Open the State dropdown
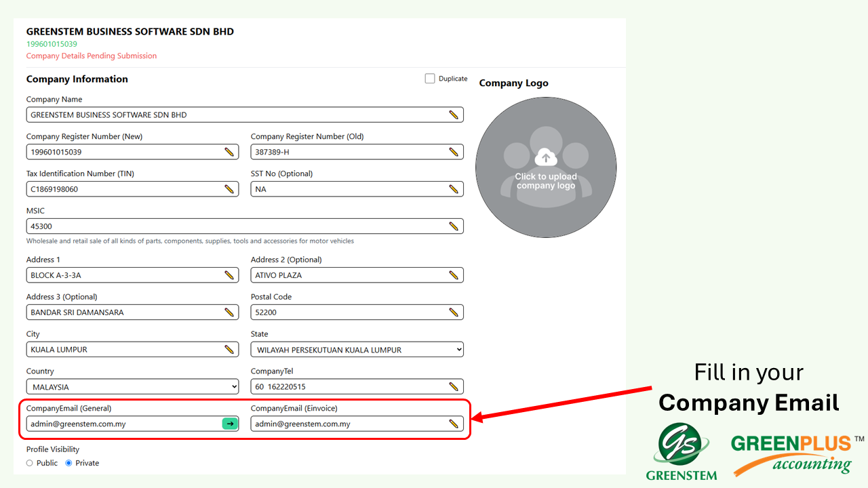Screen dimensions: 868x488 [x=357, y=350]
